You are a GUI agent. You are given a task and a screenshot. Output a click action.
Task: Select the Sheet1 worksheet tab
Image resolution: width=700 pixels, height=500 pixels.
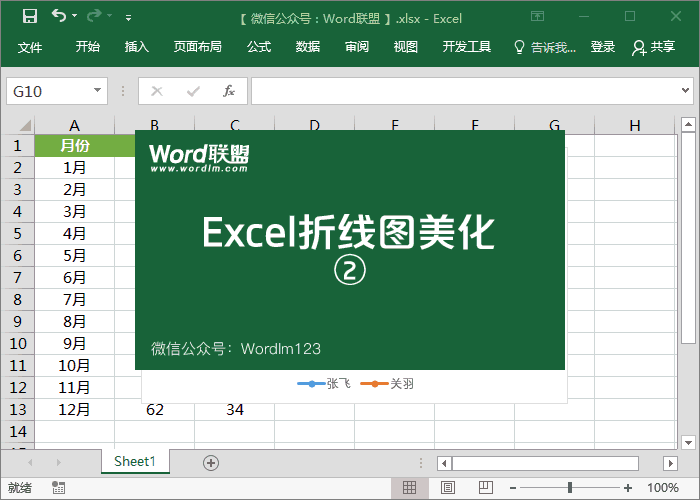click(135, 461)
